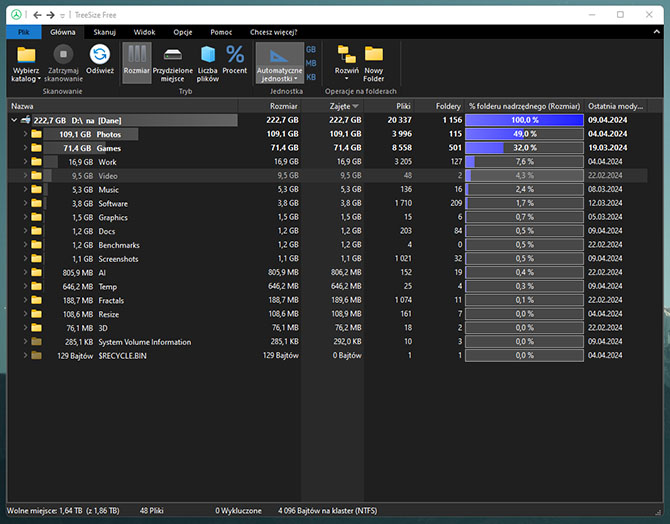Switch to the Widok ribbon tab
This screenshot has width=670, height=524.
tap(144, 32)
